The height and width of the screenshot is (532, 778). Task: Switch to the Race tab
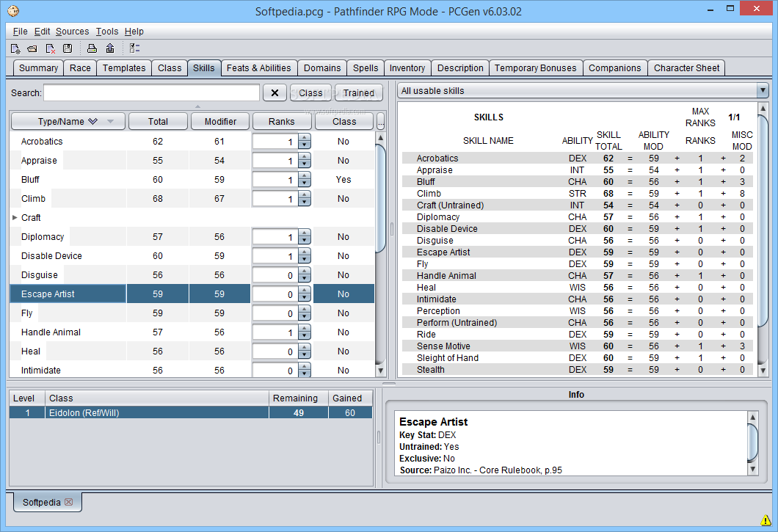pos(80,68)
